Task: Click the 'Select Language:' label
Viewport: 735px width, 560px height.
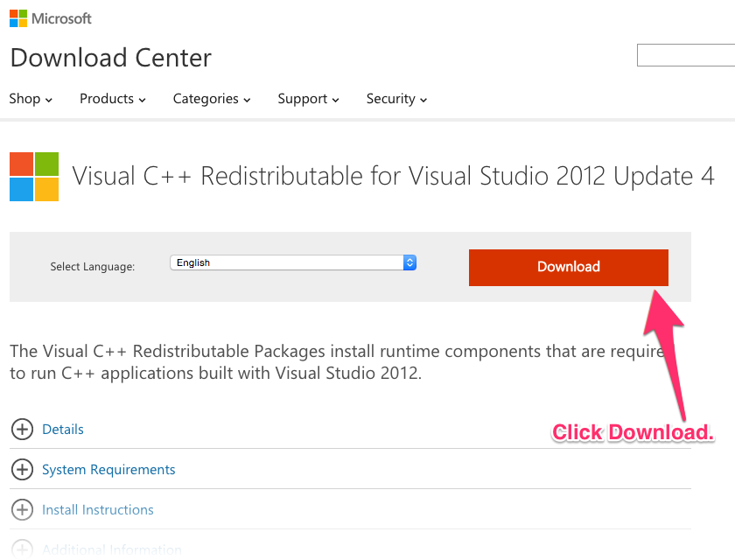Action: coord(93,267)
